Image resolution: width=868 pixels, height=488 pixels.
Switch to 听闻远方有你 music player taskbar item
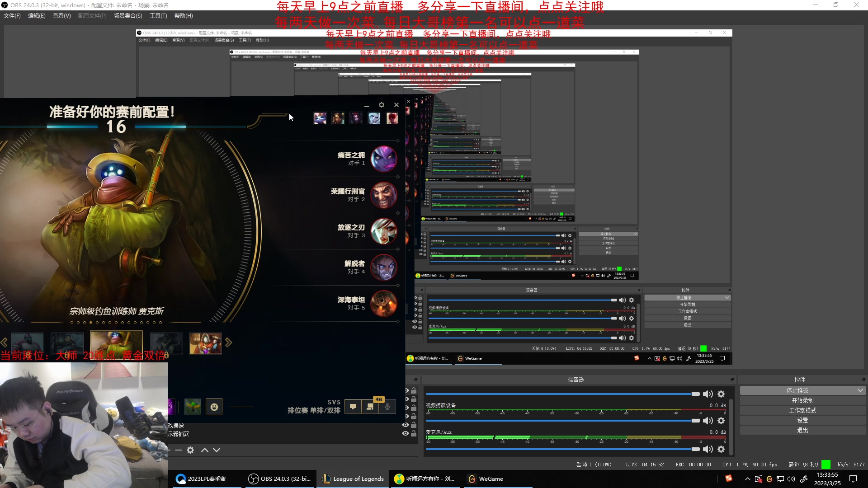pyautogui.click(x=424, y=479)
